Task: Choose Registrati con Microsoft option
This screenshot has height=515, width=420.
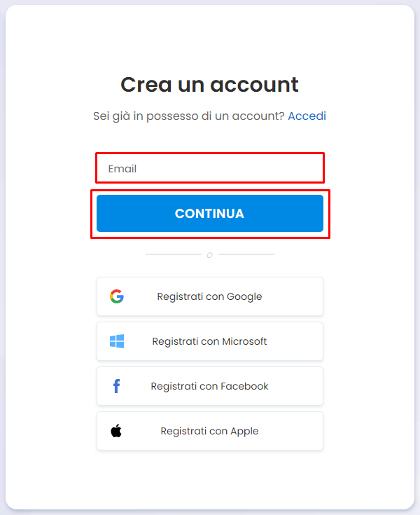Action: [210, 341]
